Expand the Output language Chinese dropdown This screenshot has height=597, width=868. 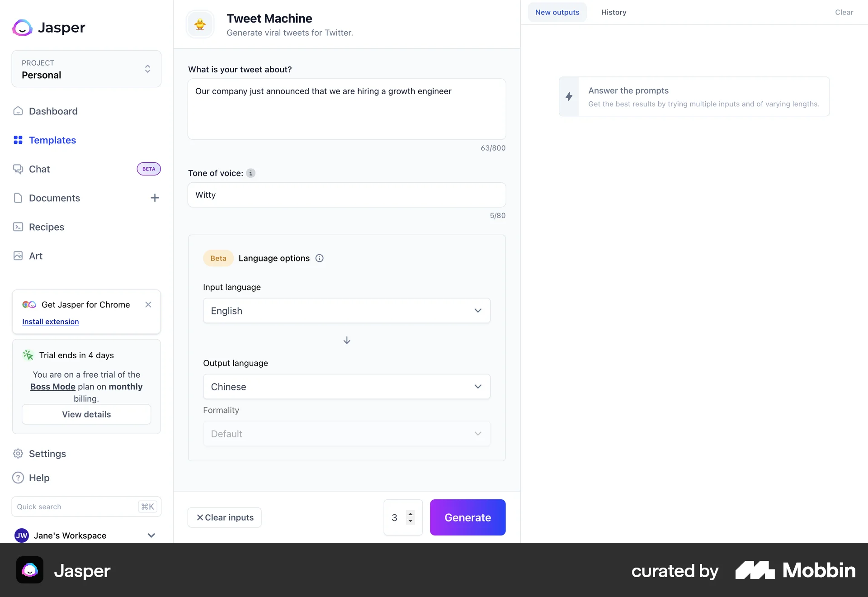click(x=346, y=387)
